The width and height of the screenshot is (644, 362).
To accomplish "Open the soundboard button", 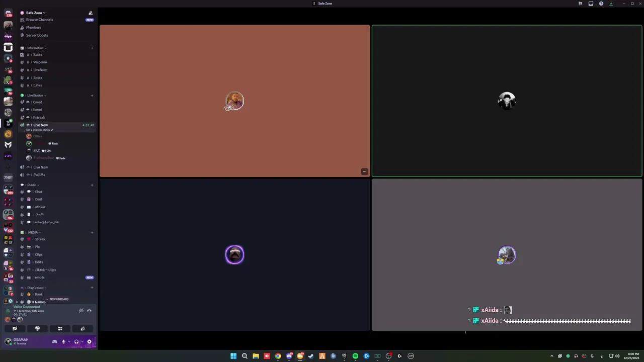I will click(x=83, y=328).
